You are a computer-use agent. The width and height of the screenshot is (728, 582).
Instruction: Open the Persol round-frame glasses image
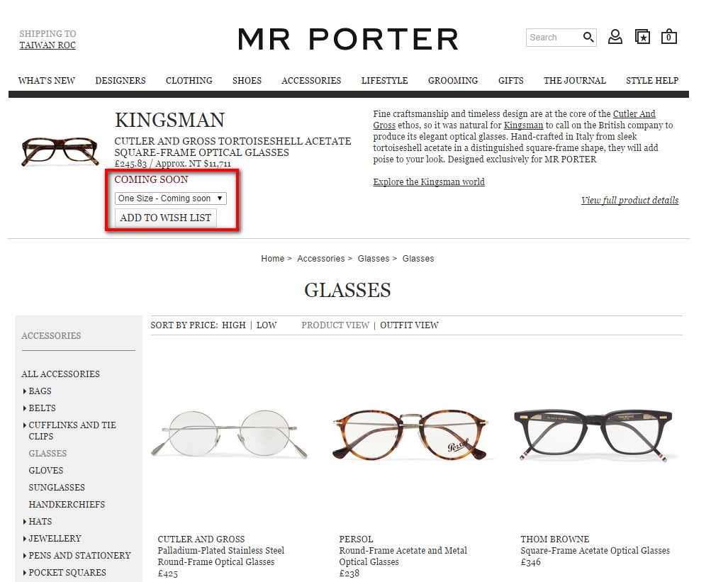(410, 435)
